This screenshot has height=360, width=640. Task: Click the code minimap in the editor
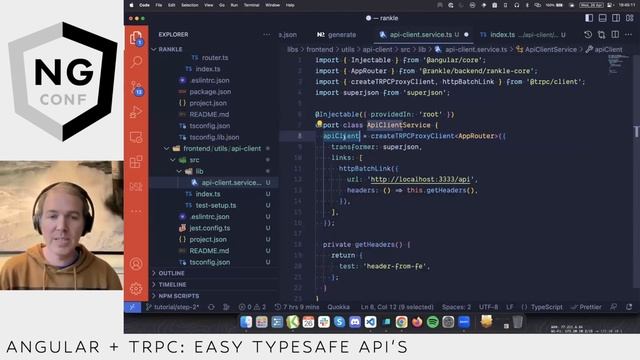[619, 64]
